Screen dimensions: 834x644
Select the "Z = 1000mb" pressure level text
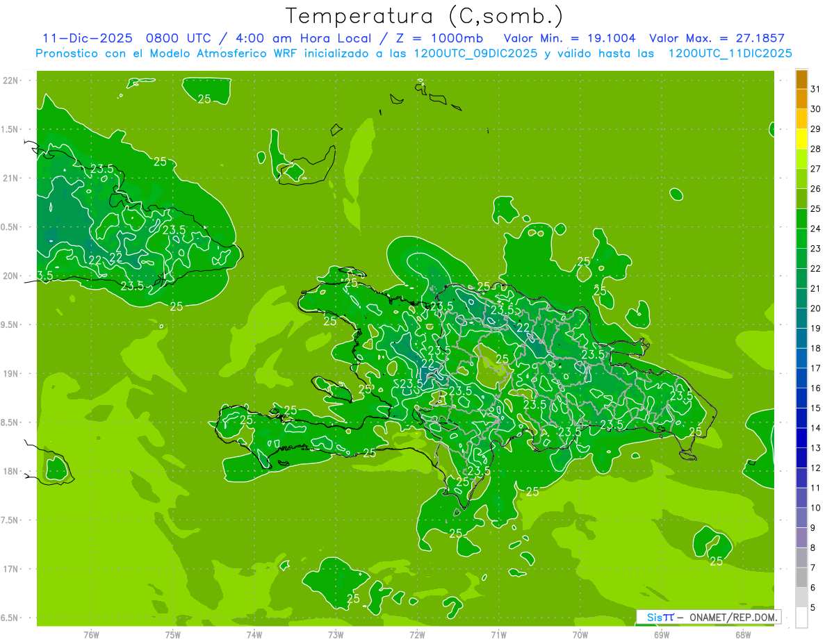439,38
